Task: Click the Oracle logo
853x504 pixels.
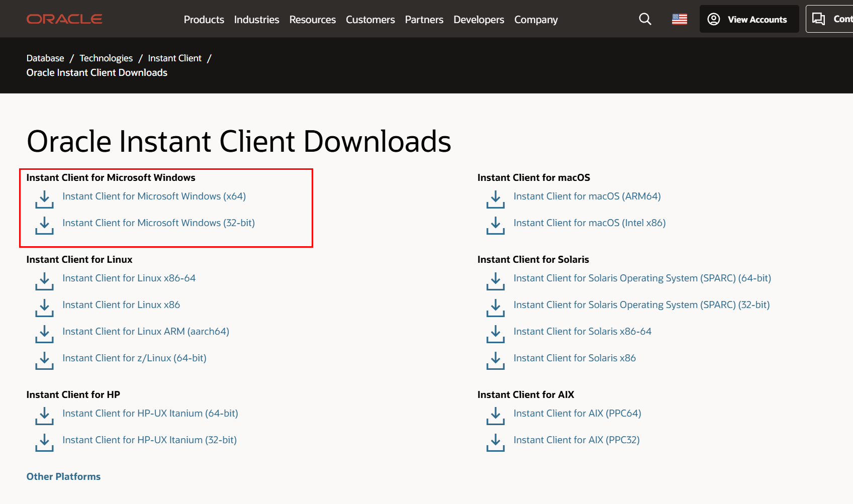Action: 64,19
